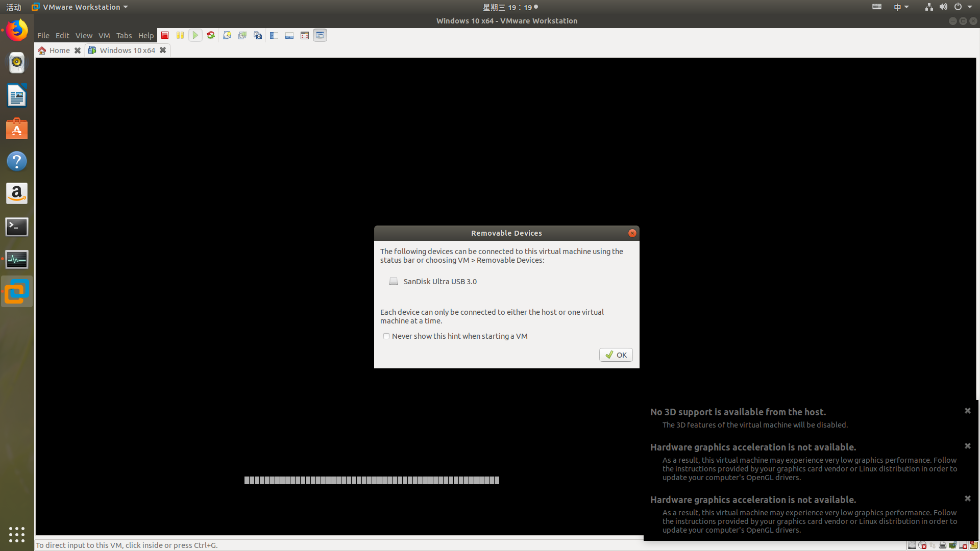
Task: Open the VMware Workstation app menu dropdown
Action: 80,7
